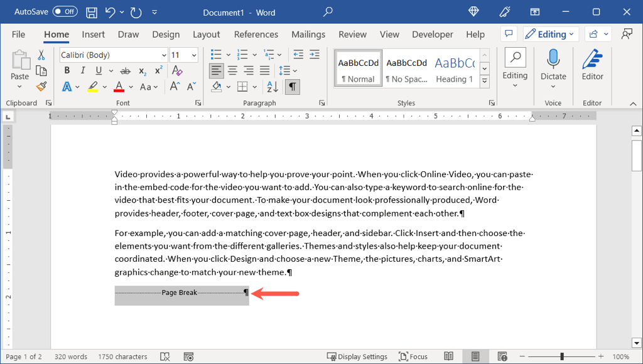Expand the font size dropdown
Screen dimensions: 643x364
[x=194, y=55]
